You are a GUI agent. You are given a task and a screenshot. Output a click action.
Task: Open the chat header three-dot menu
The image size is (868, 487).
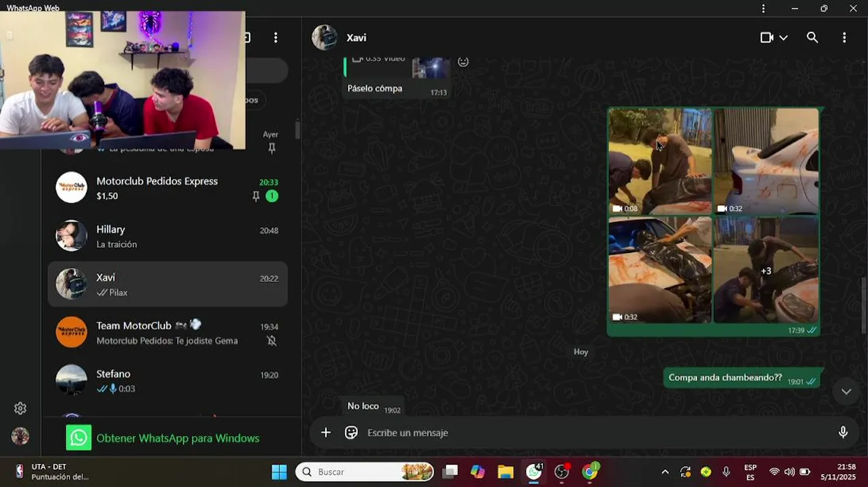(844, 38)
